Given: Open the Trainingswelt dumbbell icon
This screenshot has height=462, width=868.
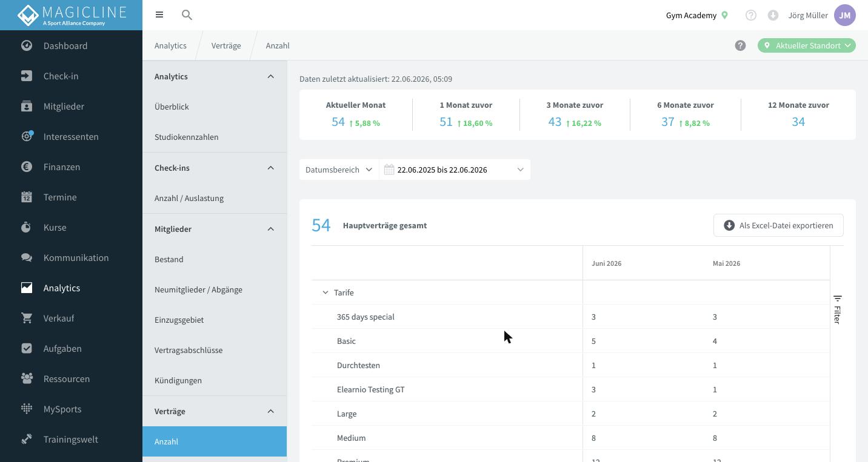Looking at the screenshot, I should point(27,439).
